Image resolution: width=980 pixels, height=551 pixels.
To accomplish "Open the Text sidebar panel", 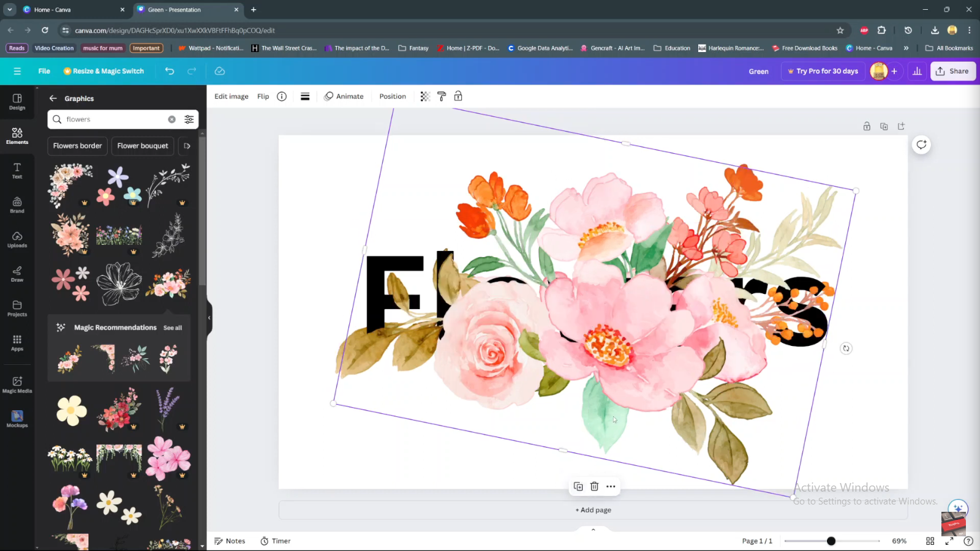I will pos(17,171).
